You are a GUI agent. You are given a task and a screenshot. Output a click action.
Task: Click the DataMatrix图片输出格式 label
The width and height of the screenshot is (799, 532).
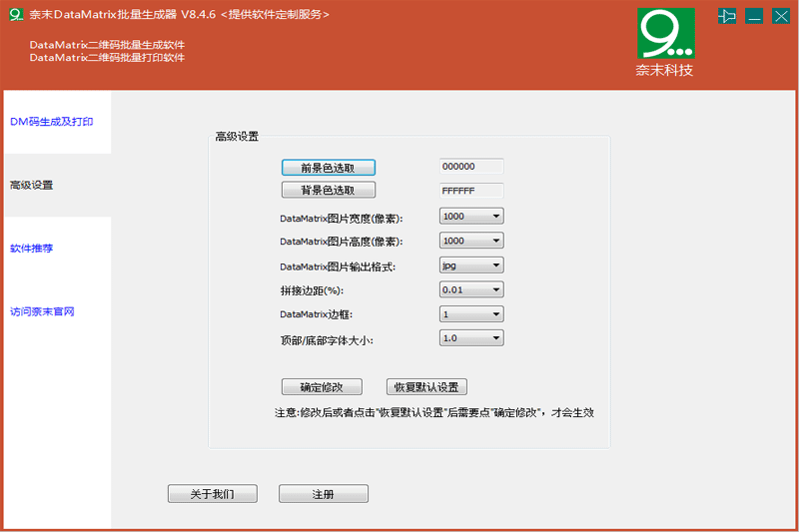(x=338, y=266)
